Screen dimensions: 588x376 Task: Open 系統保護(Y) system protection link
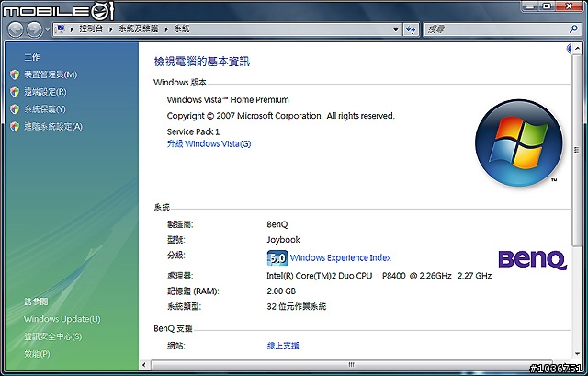coord(45,109)
